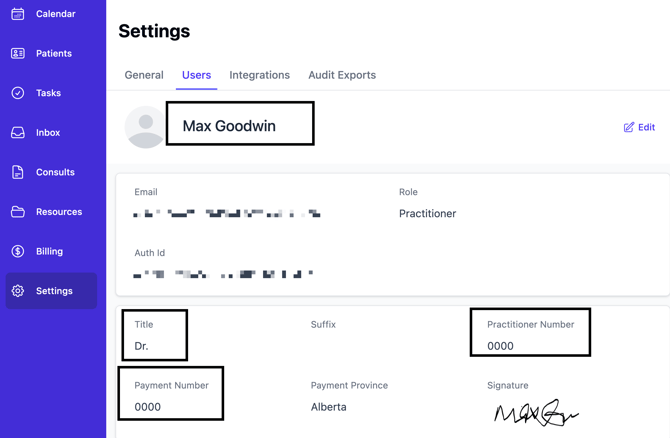The width and height of the screenshot is (670, 438).
Task: Click the Billing dollar icon
Action: point(18,251)
